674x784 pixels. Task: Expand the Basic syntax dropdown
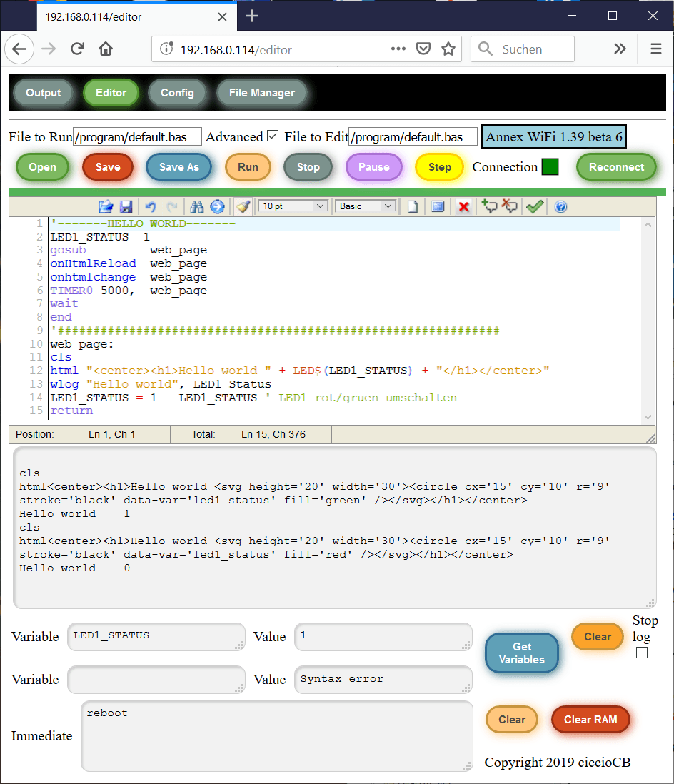coord(367,206)
